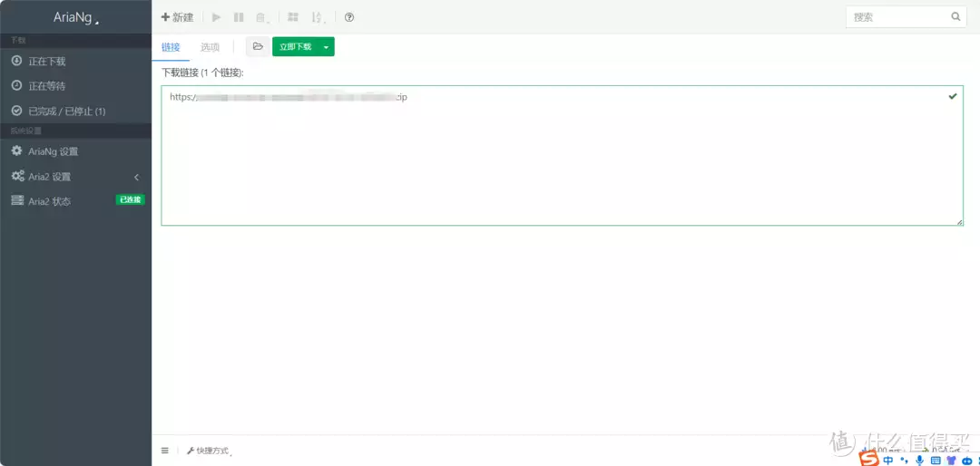Open the delete (trash) toolbar dropdown
980x466 pixels.
pyautogui.click(x=263, y=17)
